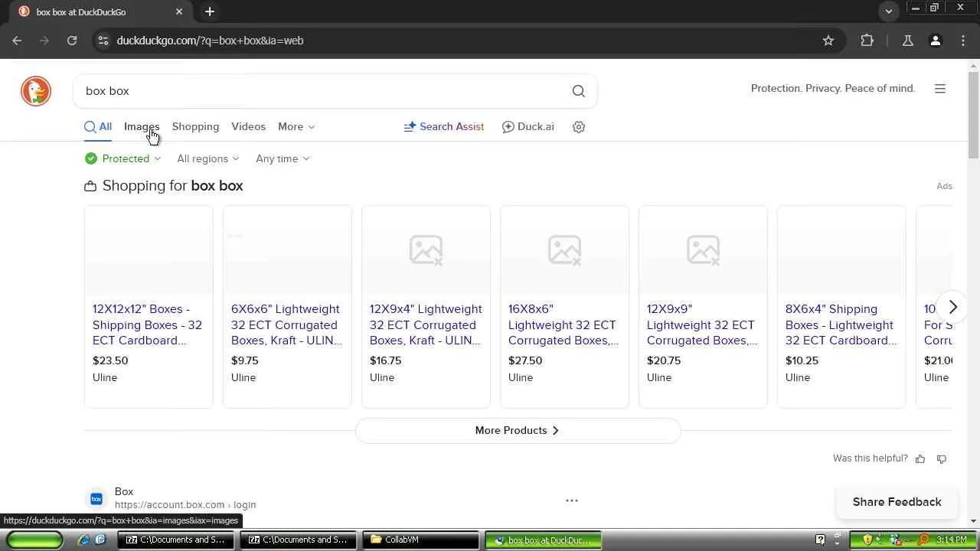This screenshot has height=551, width=980.
Task: Open the DuckDuckGo hamburger side menu
Action: (940, 89)
